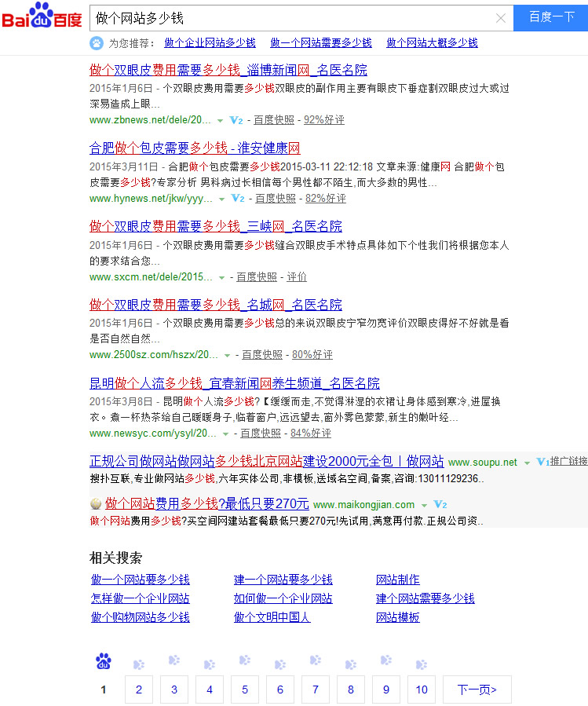Image resolution: width=588 pixels, height=706 pixels.
Task: Open related search 做个购物网站多少钱
Action: (x=141, y=618)
